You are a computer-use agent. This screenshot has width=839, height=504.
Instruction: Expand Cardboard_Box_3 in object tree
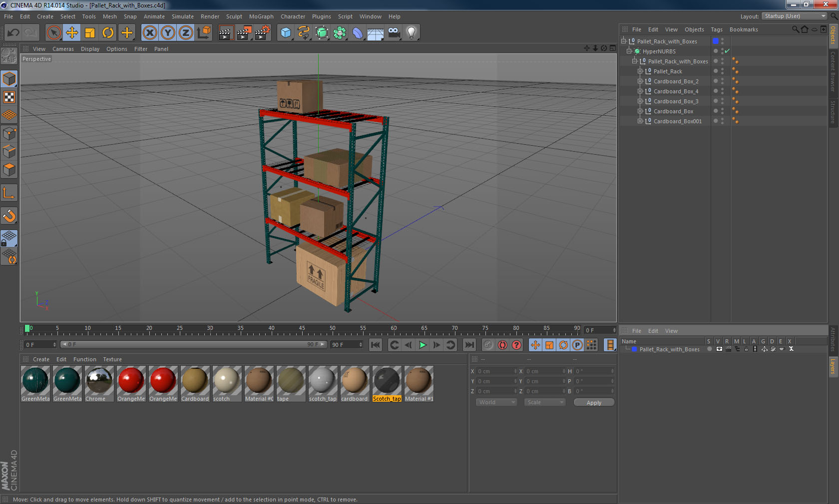click(x=640, y=101)
